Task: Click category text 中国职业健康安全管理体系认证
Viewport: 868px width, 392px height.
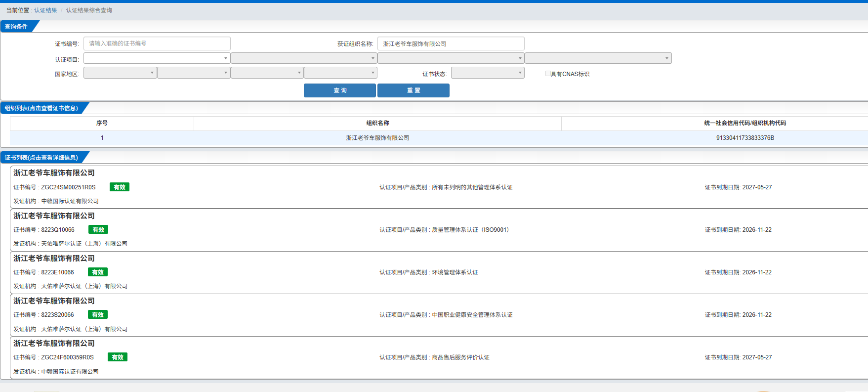Action: (x=472, y=315)
